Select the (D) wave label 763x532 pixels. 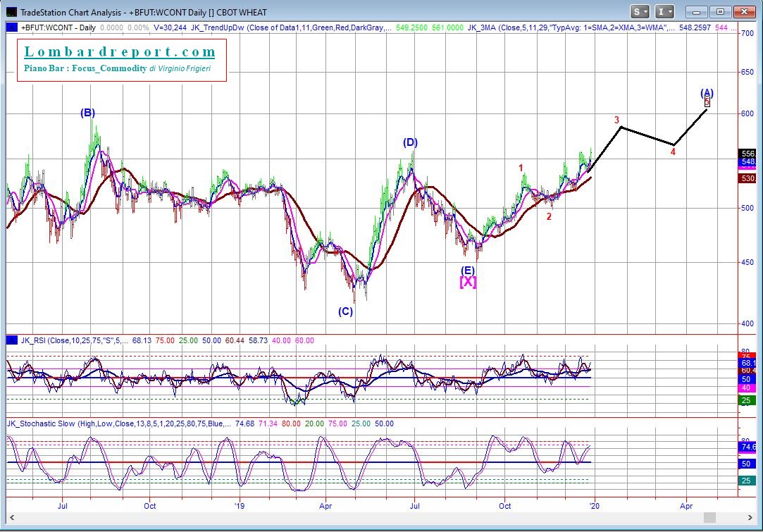point(410,142)
